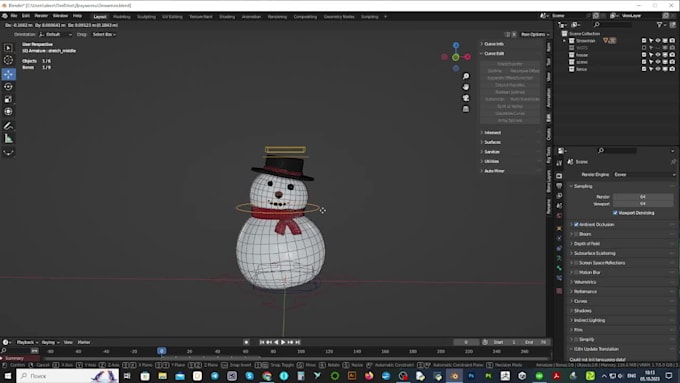Click the Render samples value field

643,197
